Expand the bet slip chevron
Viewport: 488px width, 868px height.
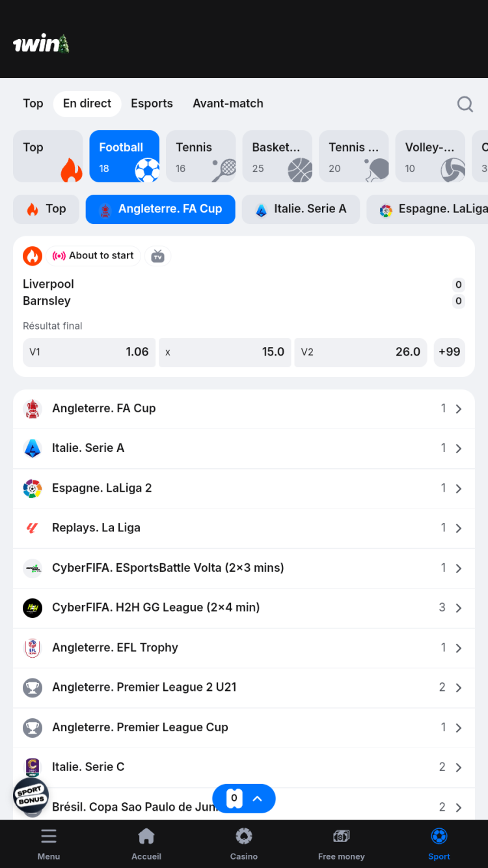pyautogui.click(x=257, y=798)
